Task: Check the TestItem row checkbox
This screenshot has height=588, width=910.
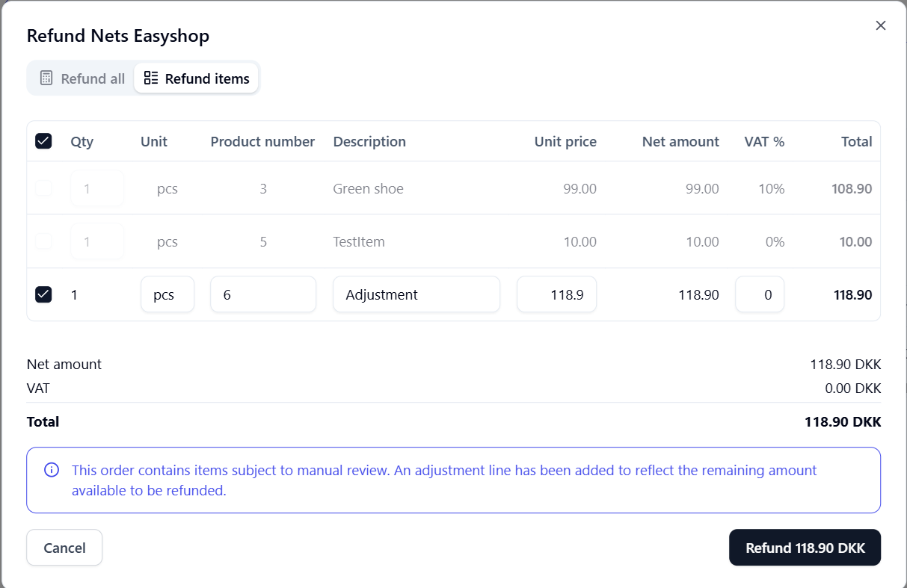Action: 43,241
